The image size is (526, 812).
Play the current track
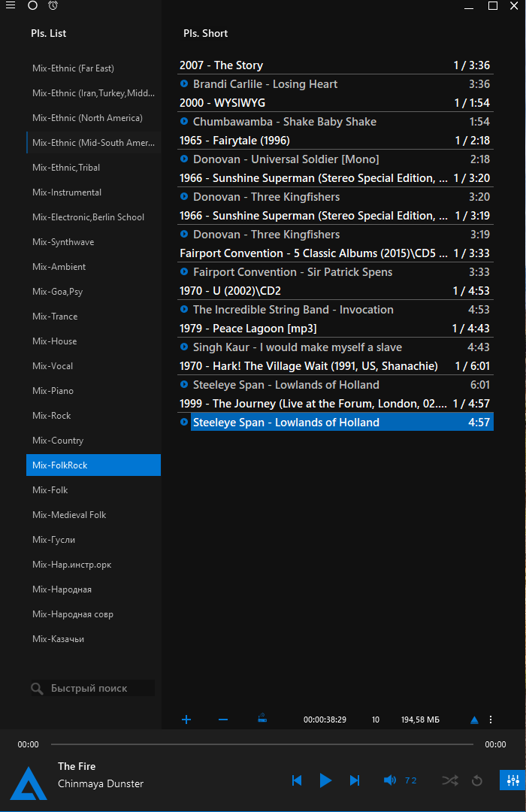pyautogui.click(x=325, y=780)
